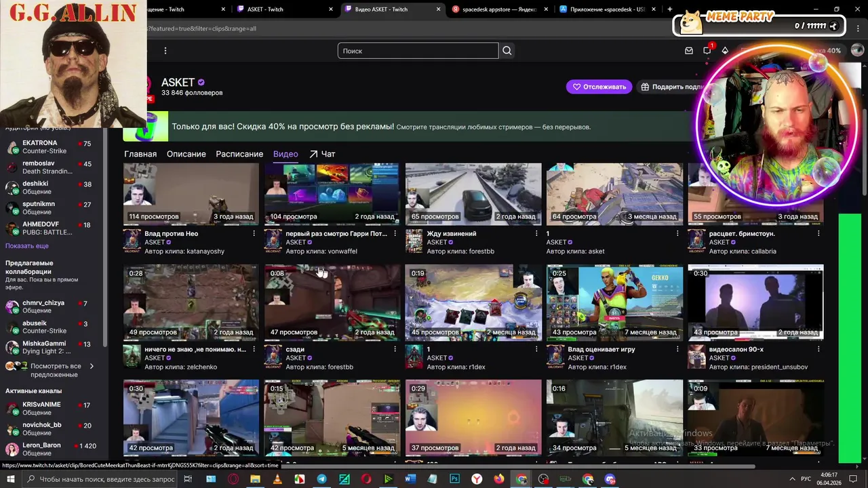Click the РУС keyboard language indicator
This screenshot has height=488, width=868.
pos(807,479)
